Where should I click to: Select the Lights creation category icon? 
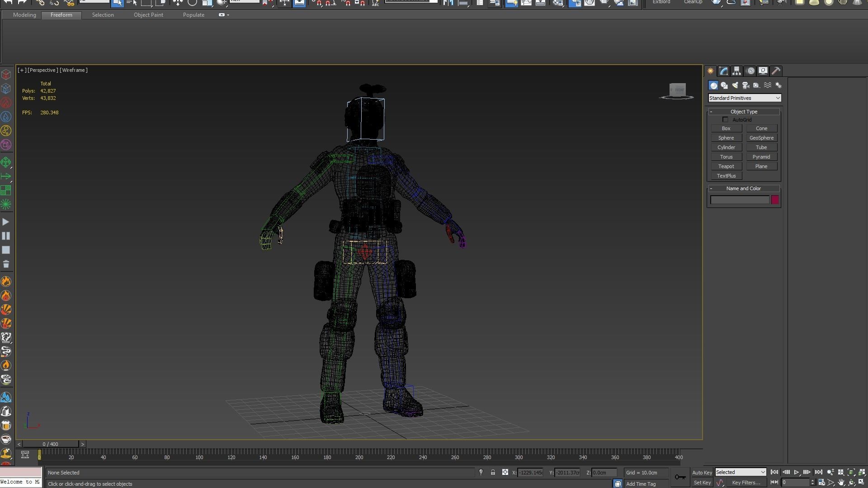pyautogui.click(x=735, y=85)
